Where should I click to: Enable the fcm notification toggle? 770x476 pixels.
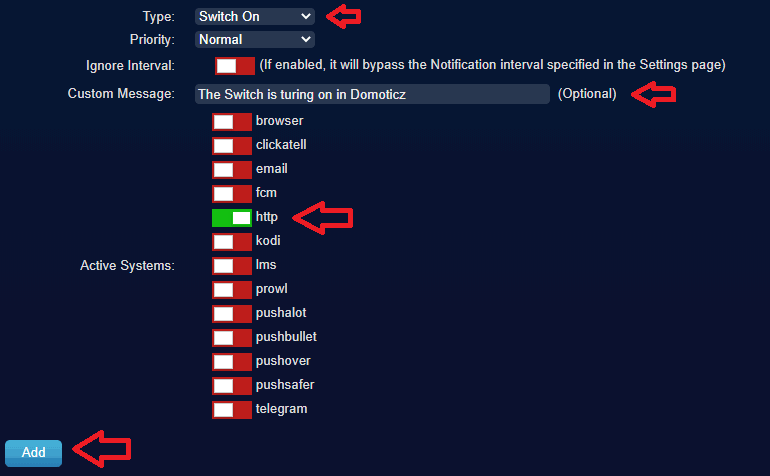pyautogui.click(x=232, y=194)
